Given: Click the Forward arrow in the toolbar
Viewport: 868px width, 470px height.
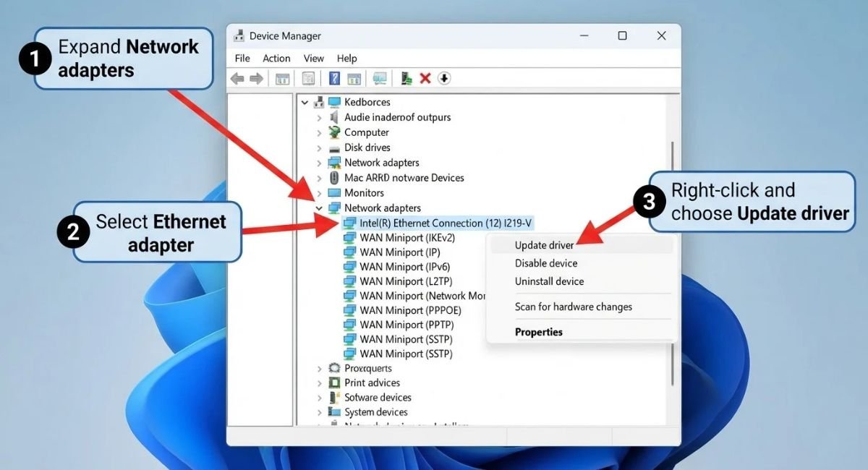Looking at the screenshot, I should (x=256, y=78).
